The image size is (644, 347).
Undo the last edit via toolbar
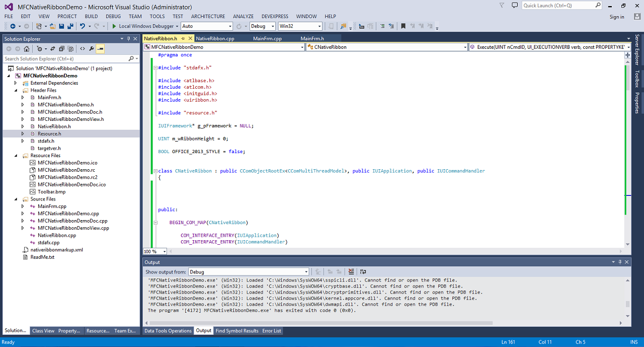tap(82, 26)
